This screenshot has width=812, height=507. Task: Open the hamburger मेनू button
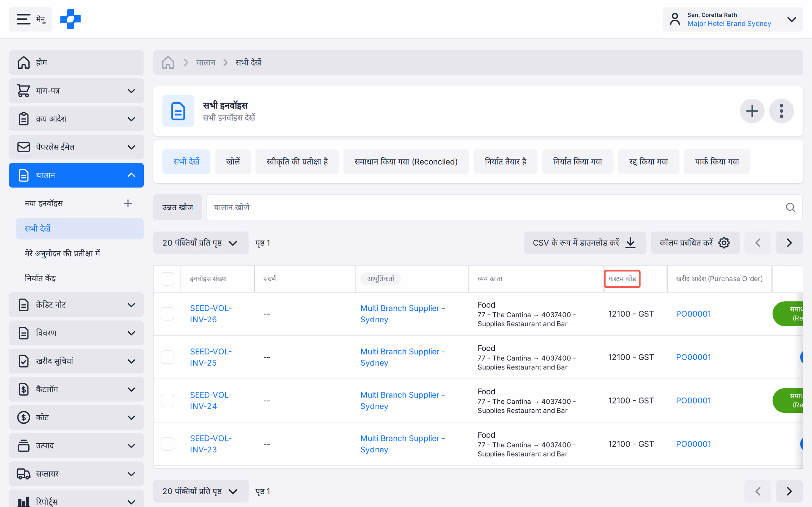31,19
